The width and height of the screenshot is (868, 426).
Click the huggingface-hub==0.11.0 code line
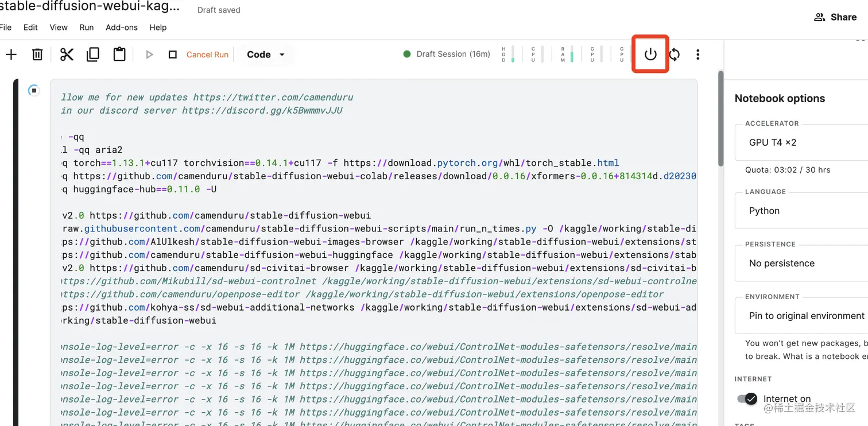[139, 189]
